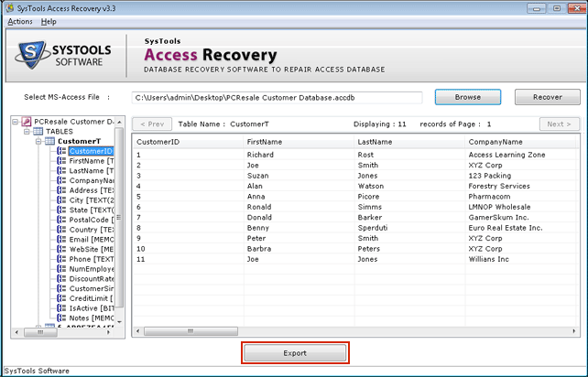Click the Access database file icon in tree
Screen dimensions: 588x377
coord(27,122)
